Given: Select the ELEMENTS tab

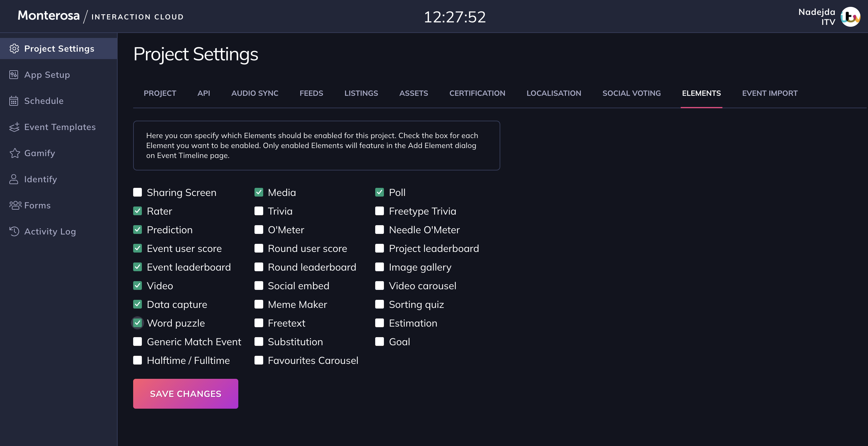Looking at the screenshot, I should coord(701,93).
